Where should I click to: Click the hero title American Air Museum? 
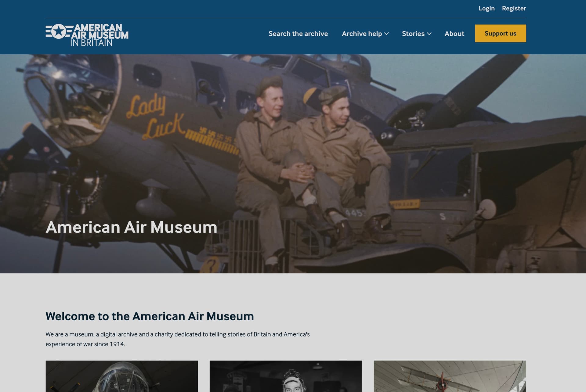pyautogui.click(x=131, y=227)
